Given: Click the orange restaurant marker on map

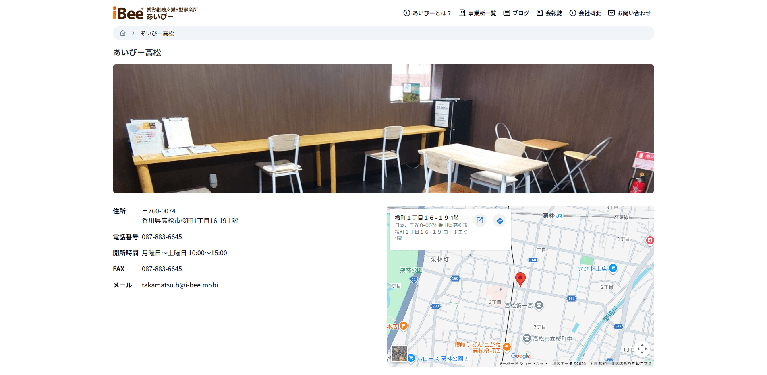Looking at the screenshot, I should click(507, 347).
